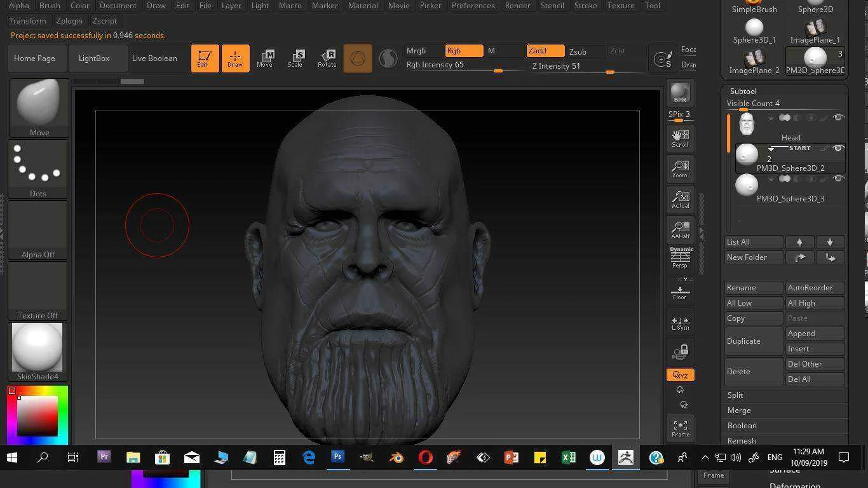Adjust the Z Intensity slider
Screen dimensions: 868x488
[588, 67]
